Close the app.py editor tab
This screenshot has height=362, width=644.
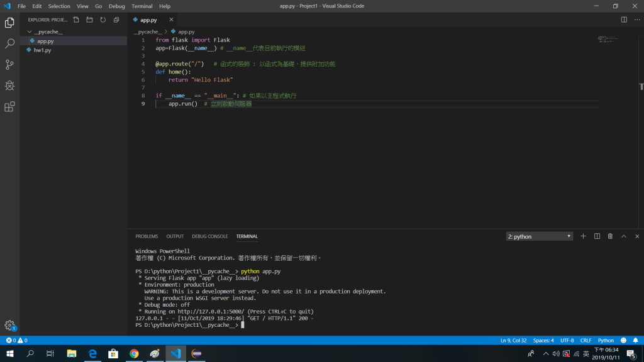pyautogui.click(x=171, y=19)
